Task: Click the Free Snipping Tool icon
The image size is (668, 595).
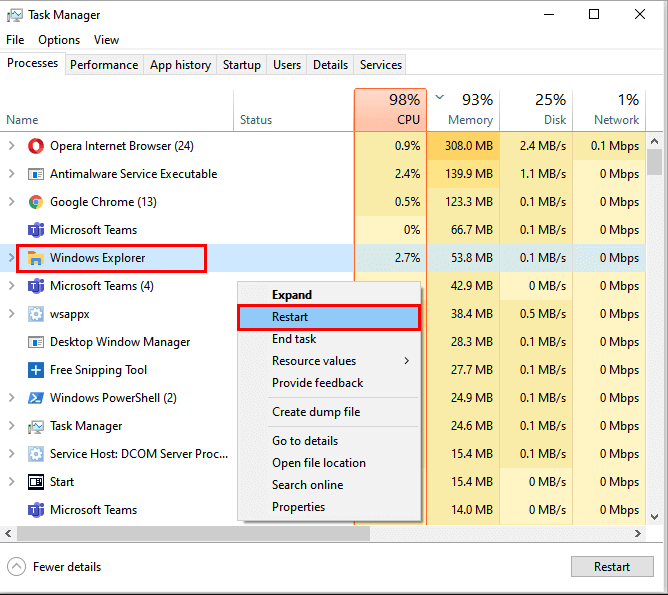Action: coord(36,370)
